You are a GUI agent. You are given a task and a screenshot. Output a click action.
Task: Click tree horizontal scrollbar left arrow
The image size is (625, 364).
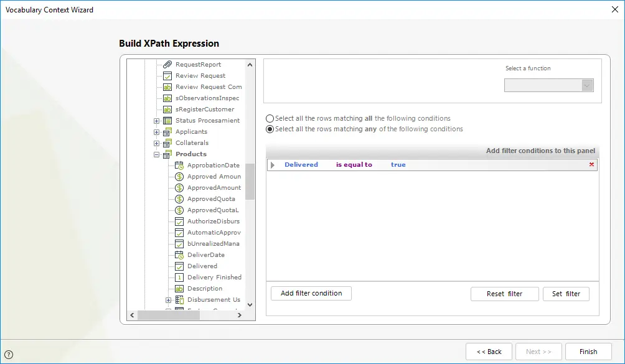point(133,315)
